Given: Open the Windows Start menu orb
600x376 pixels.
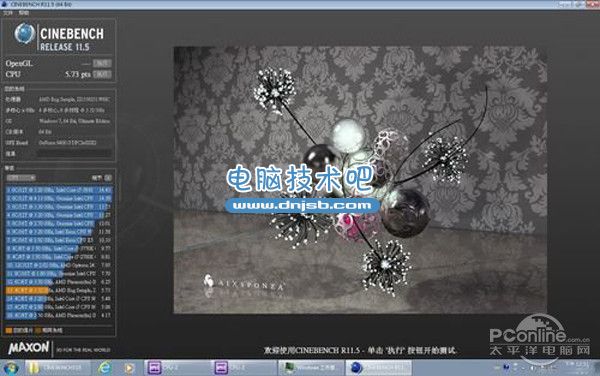Looking at the screenshot, I should click(11, 368).
